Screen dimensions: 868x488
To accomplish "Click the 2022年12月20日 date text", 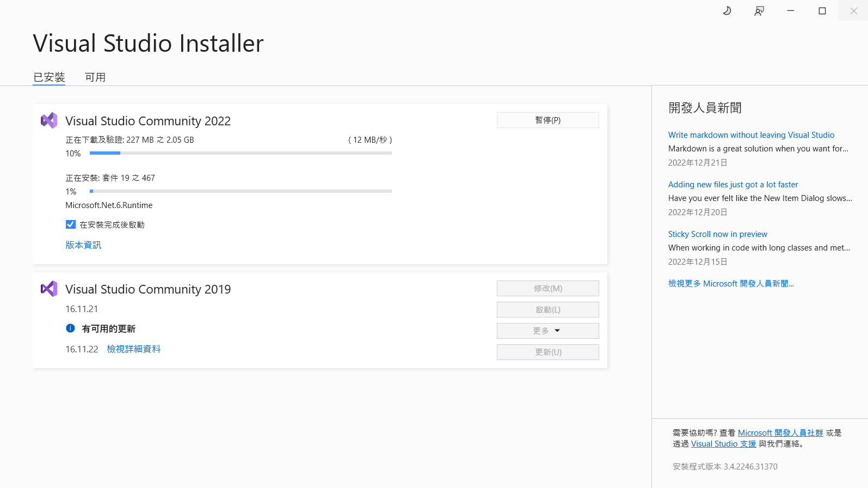I will [x=698, y=212].
